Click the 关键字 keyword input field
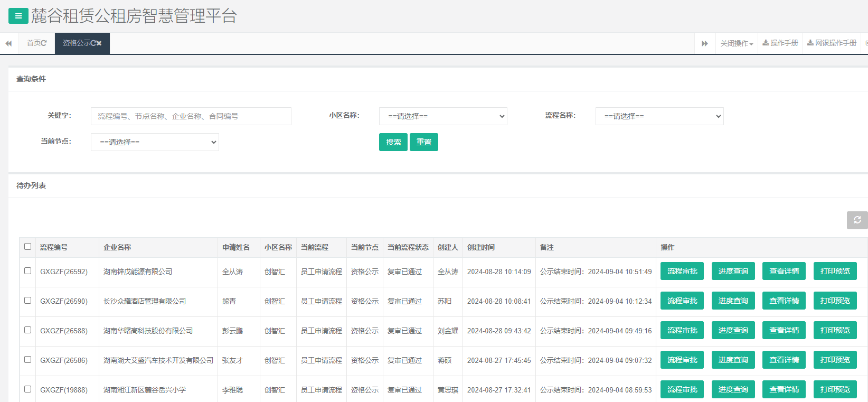Viewport: 868px width, 402px height. 191,116
